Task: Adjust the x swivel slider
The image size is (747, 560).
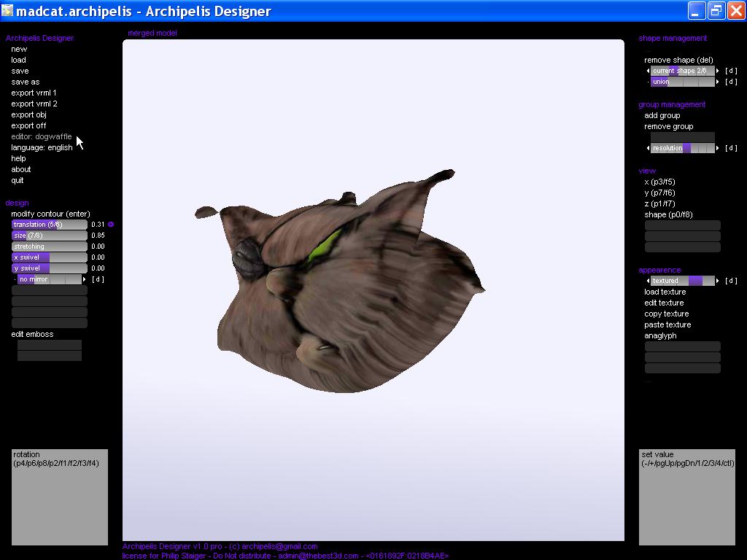Action: click(x=49, y=257)
